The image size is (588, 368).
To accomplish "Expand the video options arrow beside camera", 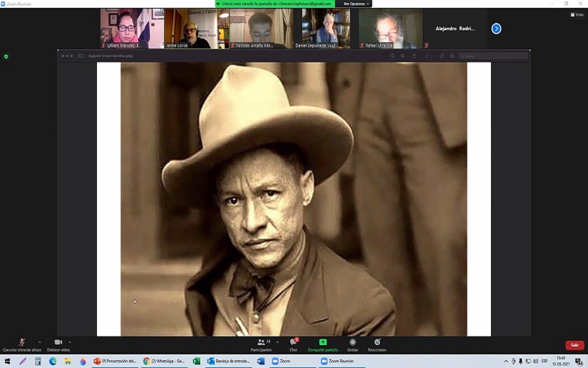I will (70, 342).
